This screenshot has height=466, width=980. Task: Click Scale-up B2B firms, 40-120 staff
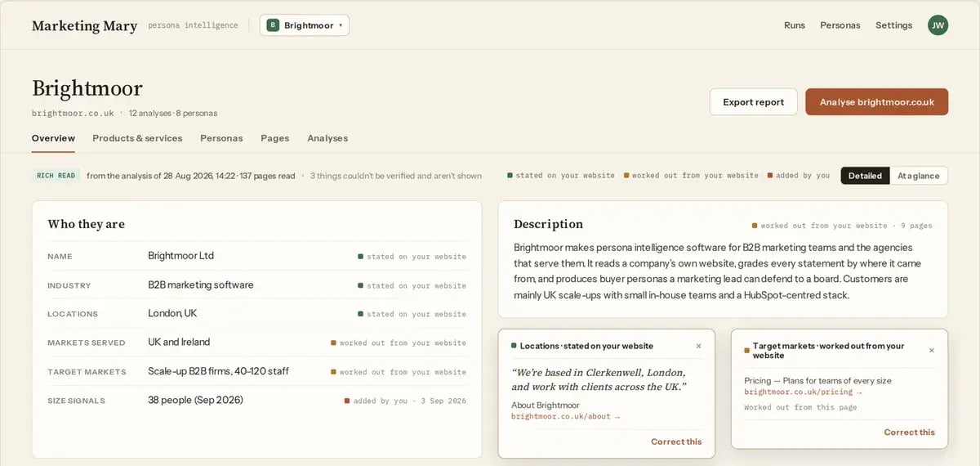pyautogui.click(x=218, y=371)
